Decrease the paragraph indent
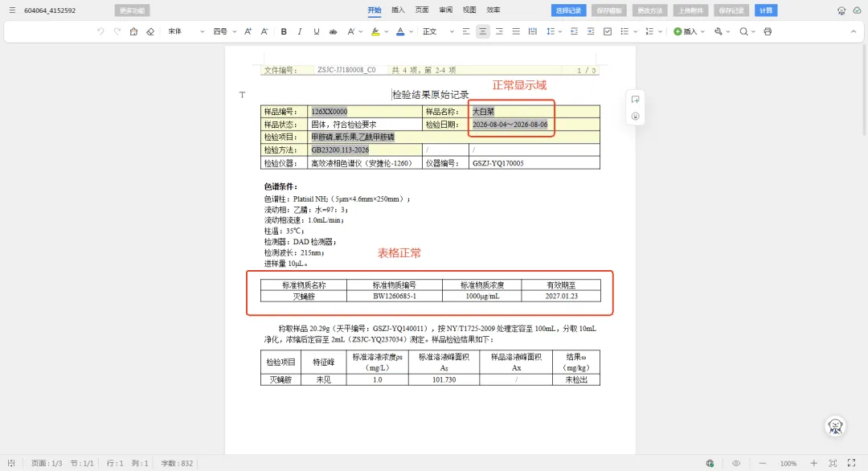 click(x=574, y=31)
